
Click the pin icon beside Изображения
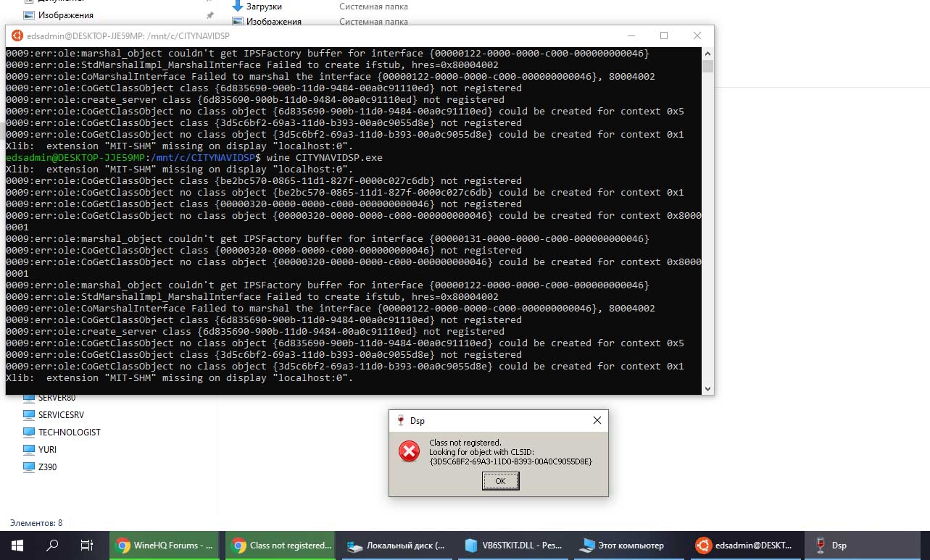tap(209, 14)
